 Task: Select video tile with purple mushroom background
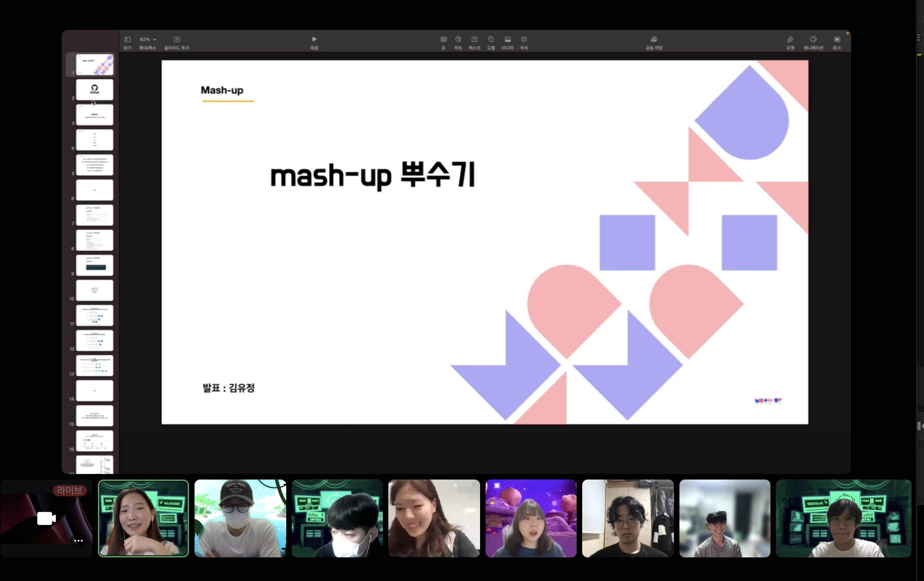531,518
